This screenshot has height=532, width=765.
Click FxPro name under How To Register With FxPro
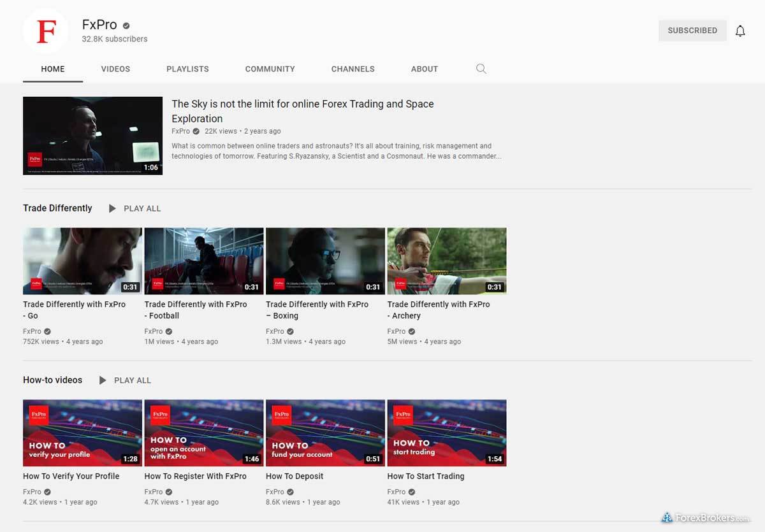154,492
